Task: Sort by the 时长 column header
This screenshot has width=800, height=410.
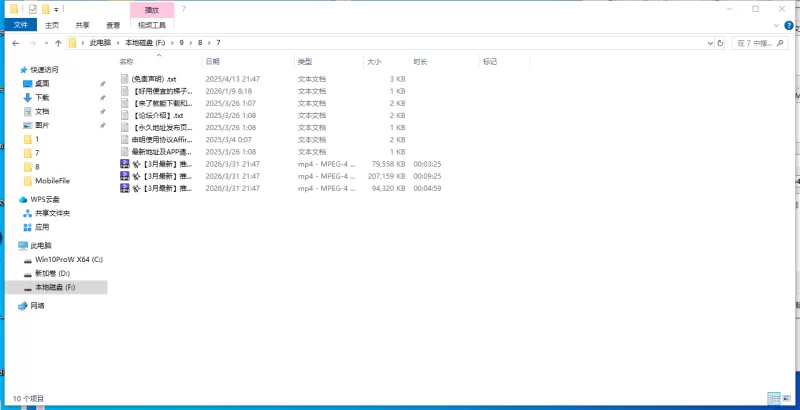Action: pyautogui.click(x=443, y=62)
